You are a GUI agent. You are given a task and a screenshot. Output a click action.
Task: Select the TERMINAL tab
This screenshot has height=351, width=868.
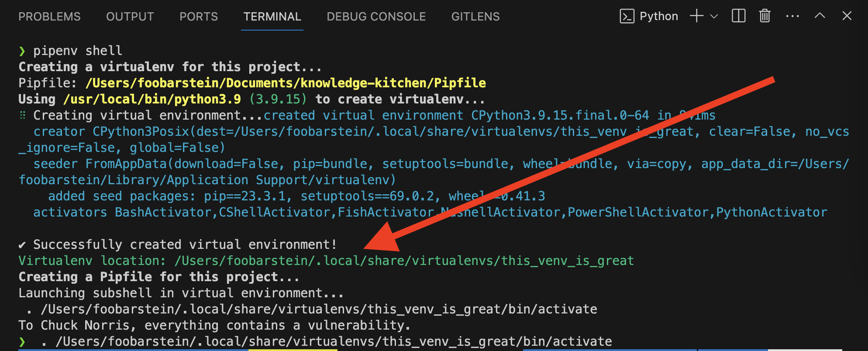pyautogui.click(x=272, y=17)
